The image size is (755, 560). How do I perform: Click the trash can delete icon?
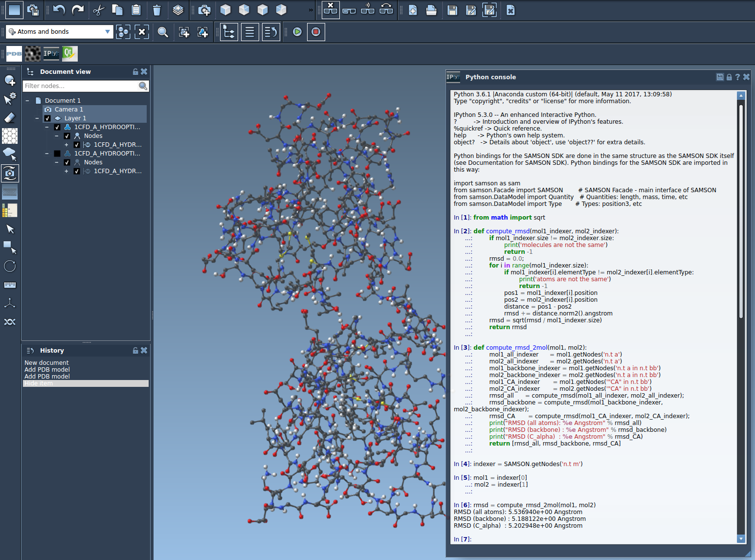pos(156,10)
